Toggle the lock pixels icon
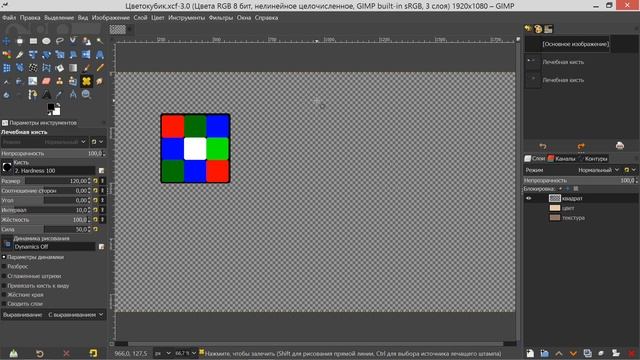 (x=560, y=189)
